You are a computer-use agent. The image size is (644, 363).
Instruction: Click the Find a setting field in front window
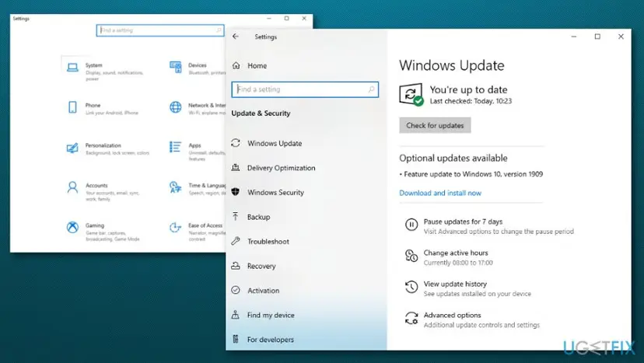[x=305, y=89]
